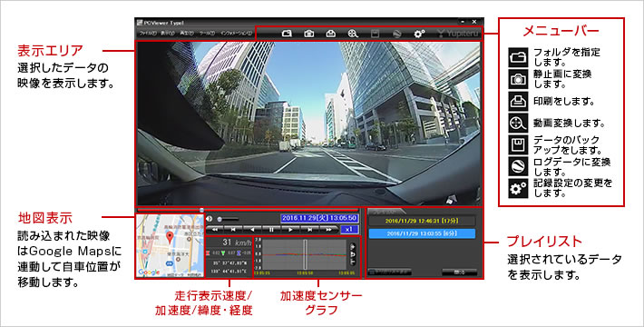Open recording settings gear icon
This screenshot has height=327, width=644.
coord(419,34)
